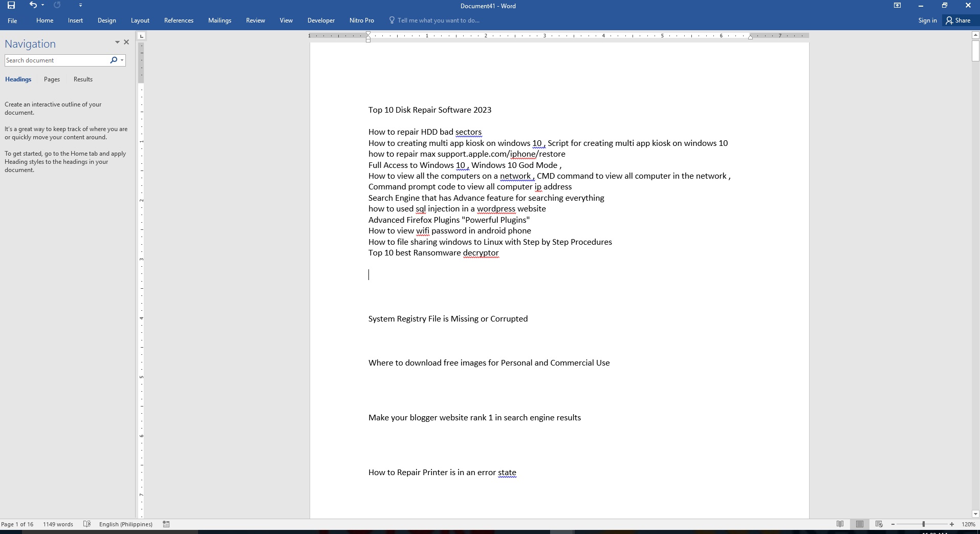Viewport: 980px width, 534px height.
Task: Switch to Read Mode view
Action: pyautogui.click(x=840, y=524)
